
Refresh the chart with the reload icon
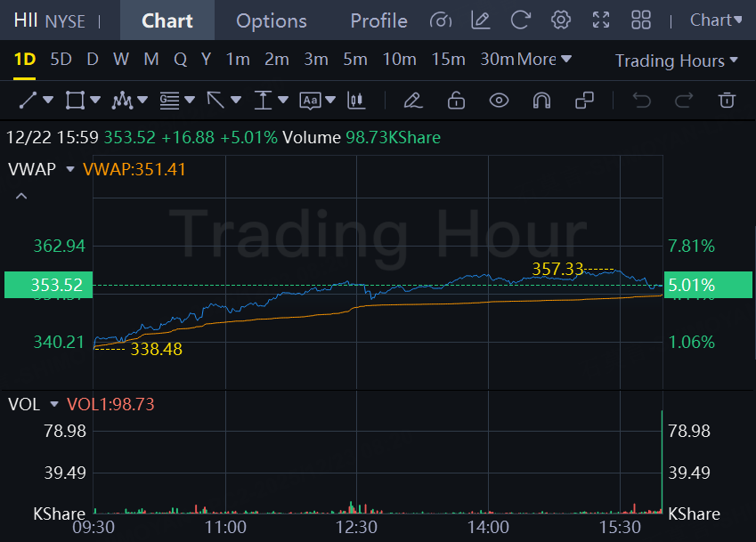click(x=521, y=20)
